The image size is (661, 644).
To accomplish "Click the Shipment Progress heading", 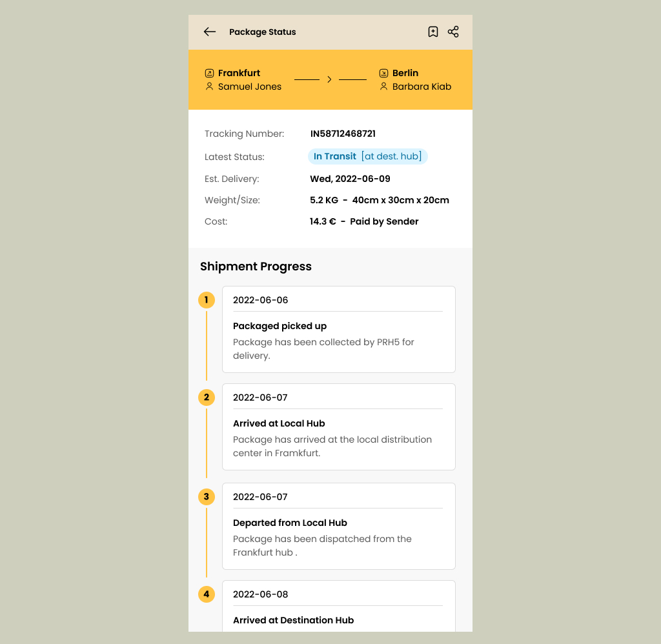I will point(256,267).
